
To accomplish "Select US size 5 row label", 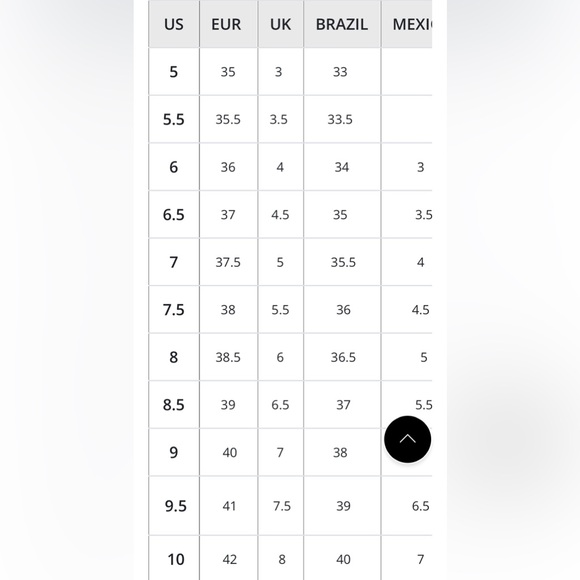I will [174, 72].
